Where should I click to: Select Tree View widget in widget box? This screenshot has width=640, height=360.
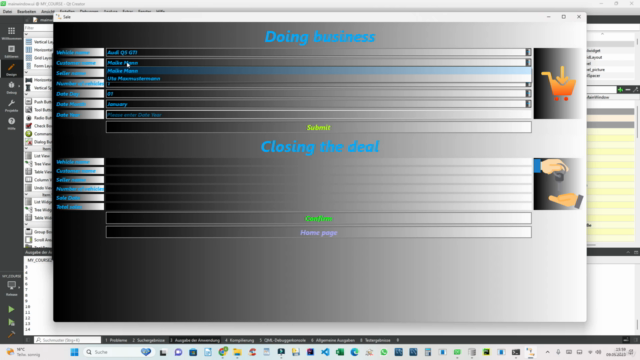[39, 164]
